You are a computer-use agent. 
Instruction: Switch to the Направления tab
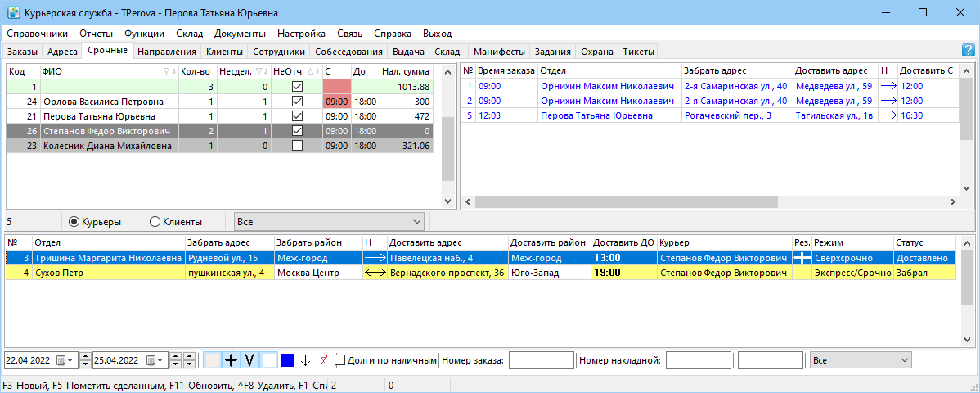pyautogui.click(x=167, y=52)
